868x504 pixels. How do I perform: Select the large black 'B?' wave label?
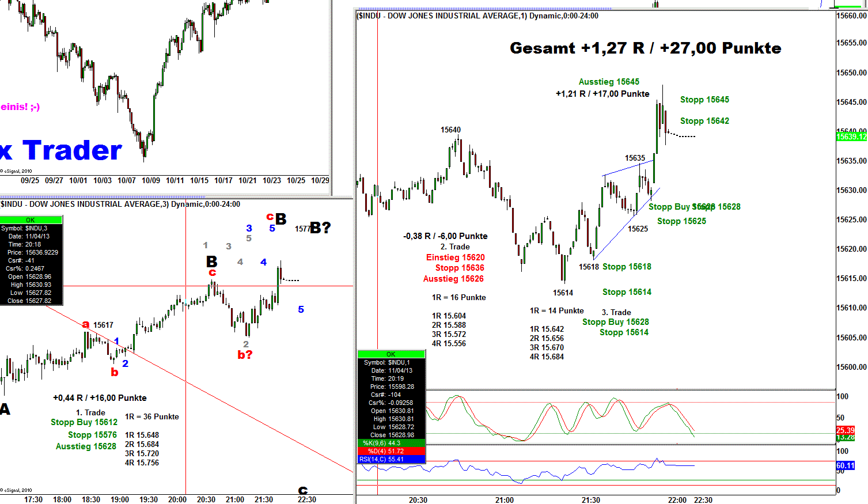point(320,228)
